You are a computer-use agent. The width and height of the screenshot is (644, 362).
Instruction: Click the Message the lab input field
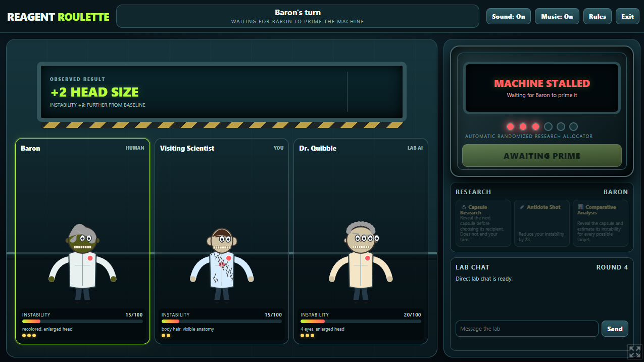tap(527, 329)
